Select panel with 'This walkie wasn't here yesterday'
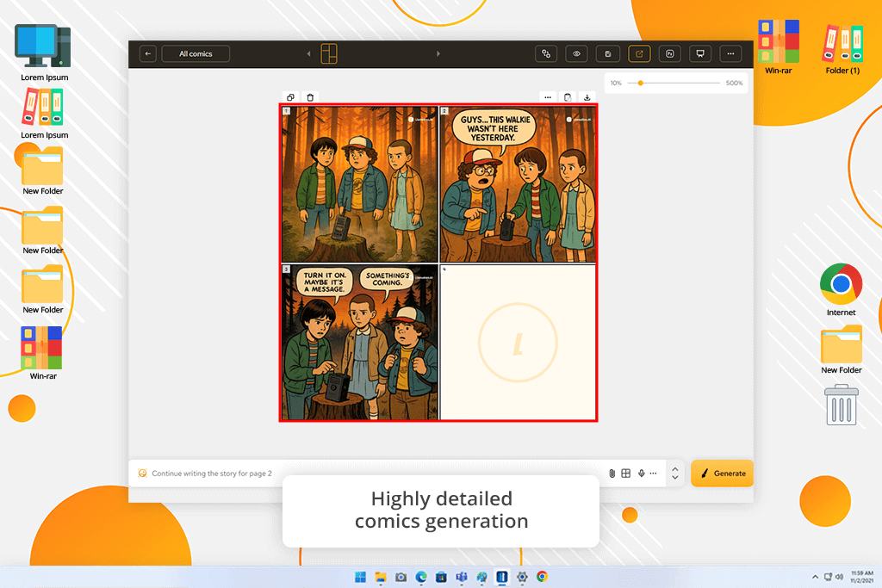Image resolution: width=882 pixels, height=588 pixels. [x=518, y=184]
